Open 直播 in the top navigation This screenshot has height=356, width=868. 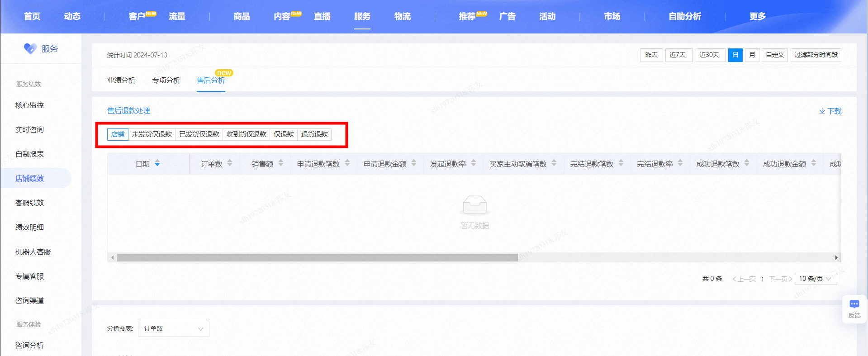click(322, 16)
